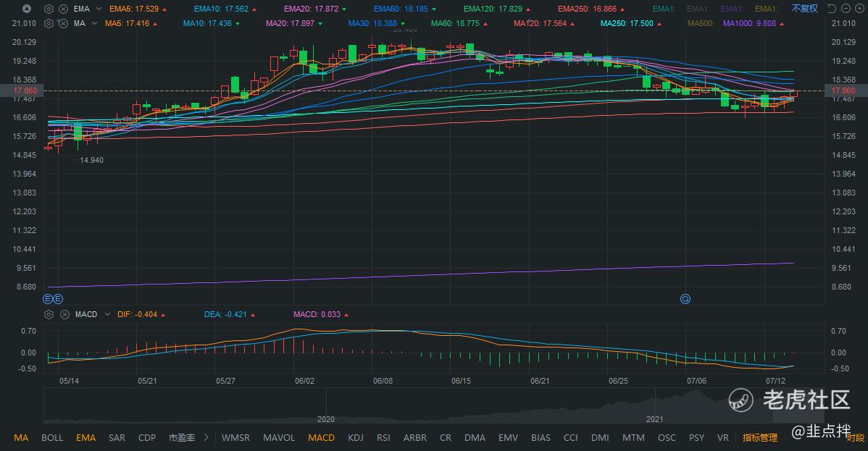Screen dimensions: 868x451
Task: Click the 2021 label in the timeline navigator
Action: pyautogui.click(x=654, y=419)
